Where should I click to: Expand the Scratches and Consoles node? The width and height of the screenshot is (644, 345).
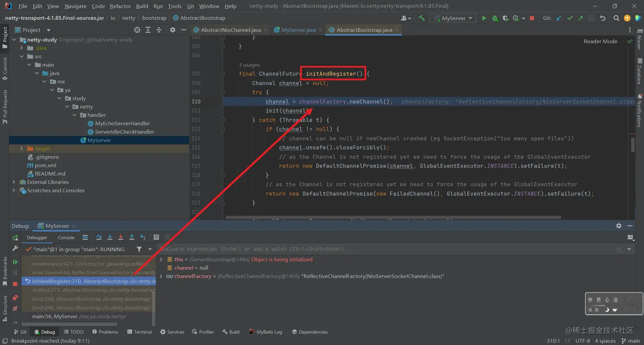(x=14, y=191)
